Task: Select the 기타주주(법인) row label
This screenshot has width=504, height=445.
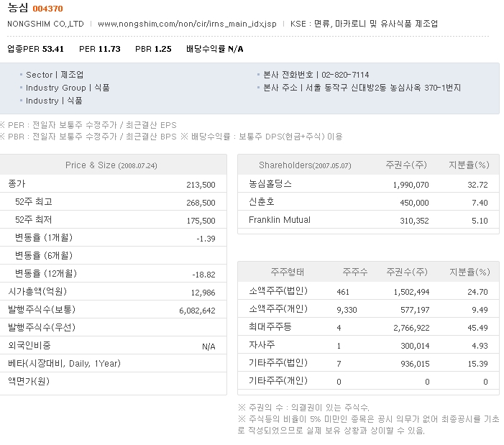Action: pyautogui.click(x=278, y=363)
